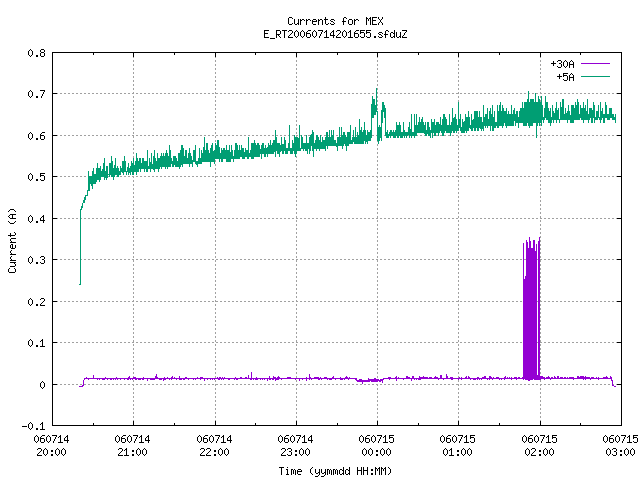
Task: Click the purple +30A legend line sample
Action: click(x=596, y=64)
